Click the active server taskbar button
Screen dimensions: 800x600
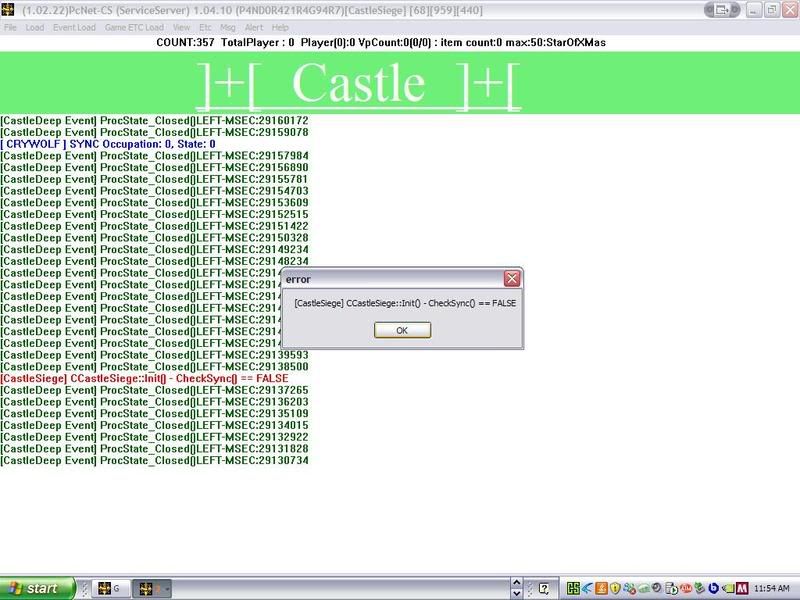coord(154,589)
